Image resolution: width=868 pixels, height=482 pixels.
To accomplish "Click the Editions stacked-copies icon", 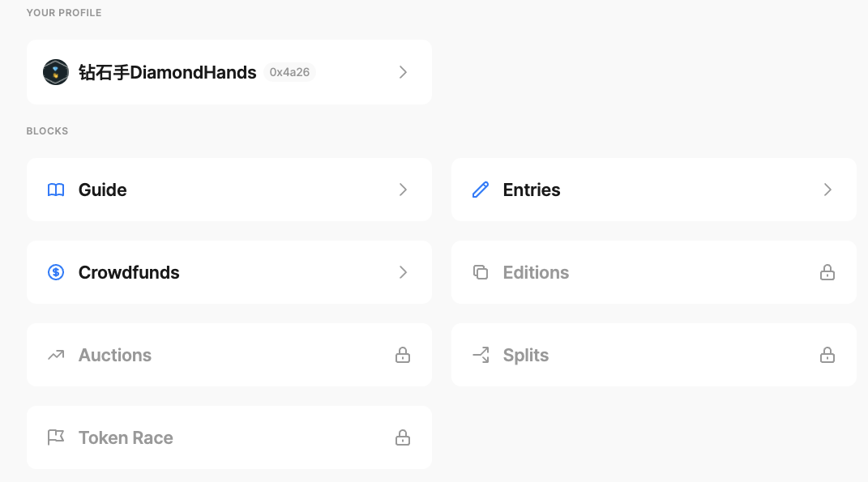I will tap(481, 272).
